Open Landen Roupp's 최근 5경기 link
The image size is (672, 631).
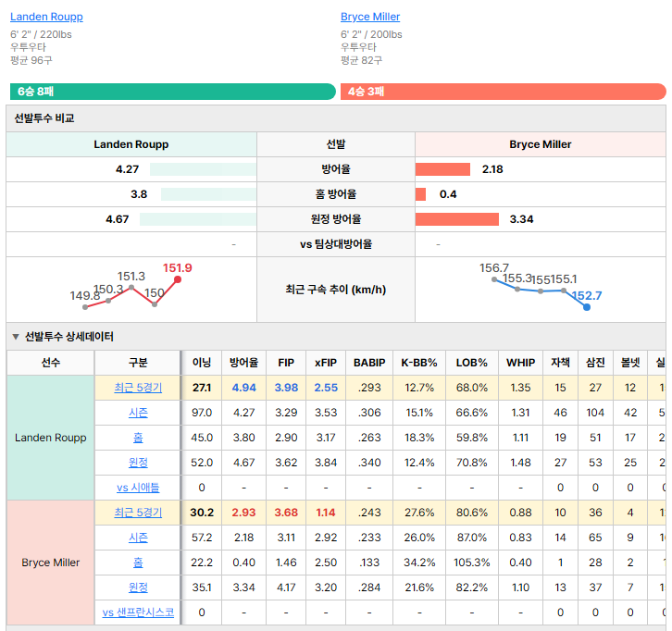138,388
